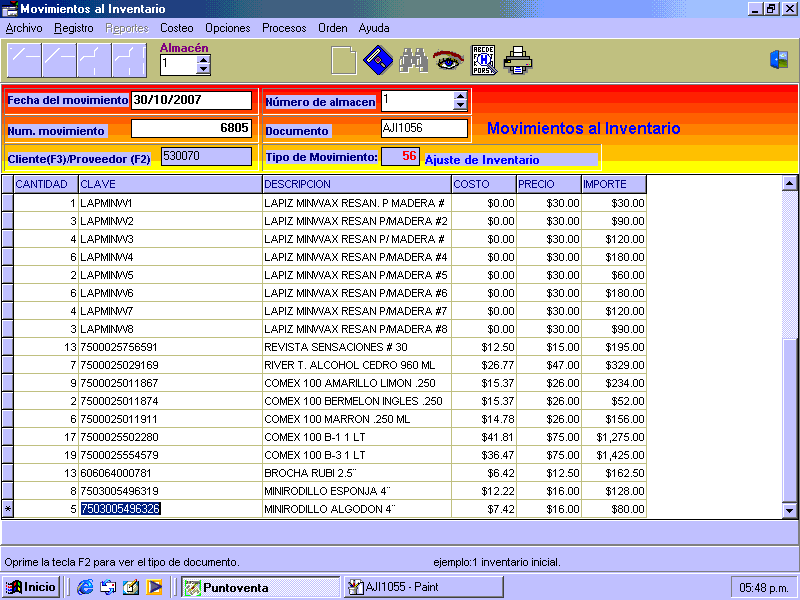This screenshot has width=800, height=600.
Task: Launch Internet Explorer from quick launch
Action: tap(85, 587)
